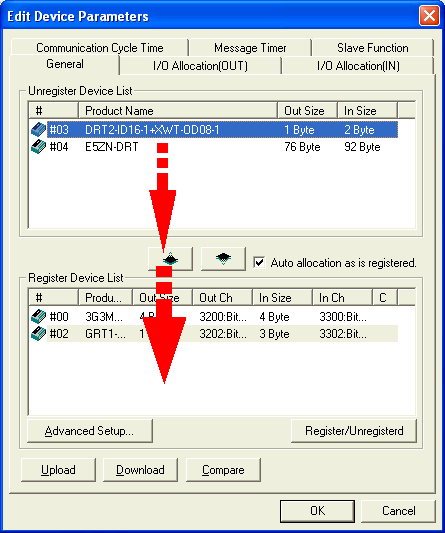The width and height of the screenshot is (445, 533).
Task: Switch to Communication Cycle Time tab
Action: pos(100,48)
